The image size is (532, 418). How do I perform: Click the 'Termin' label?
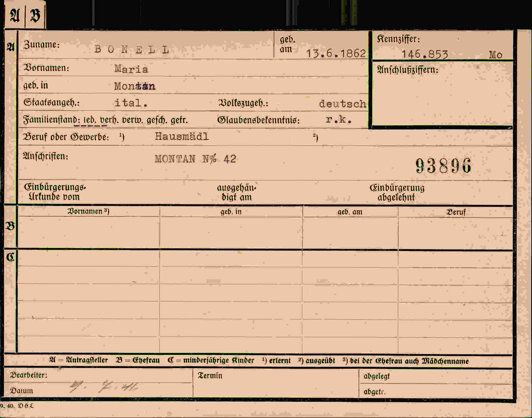click(x=210, y=376)
